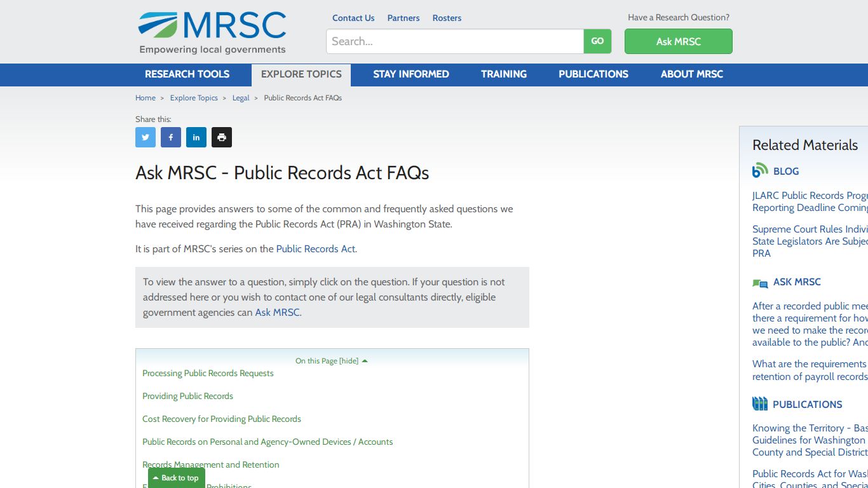Image resolution: width=868 pixels, height=488 pixels.
Task: Share this page on Facebook
Action: click(171, 137)
